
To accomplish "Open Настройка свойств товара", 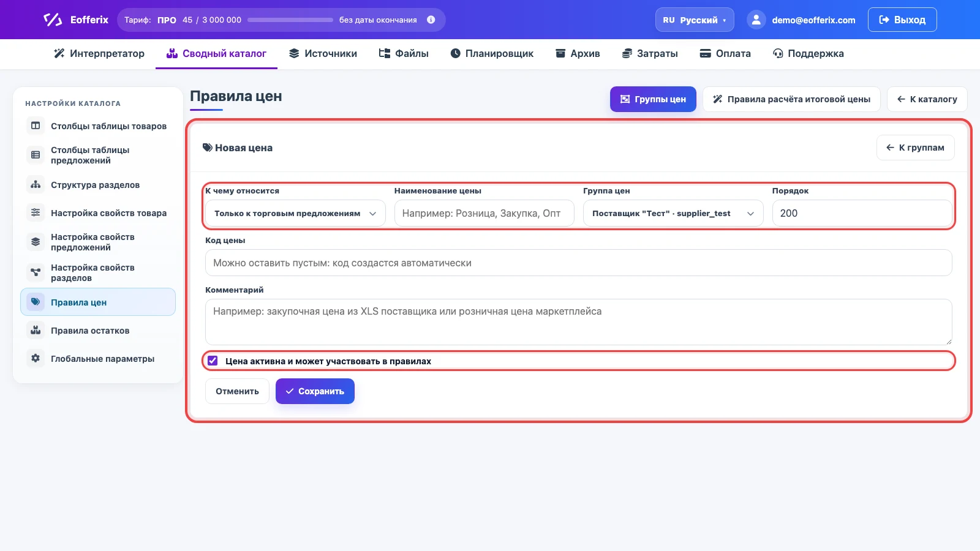I will pos(98,212).
